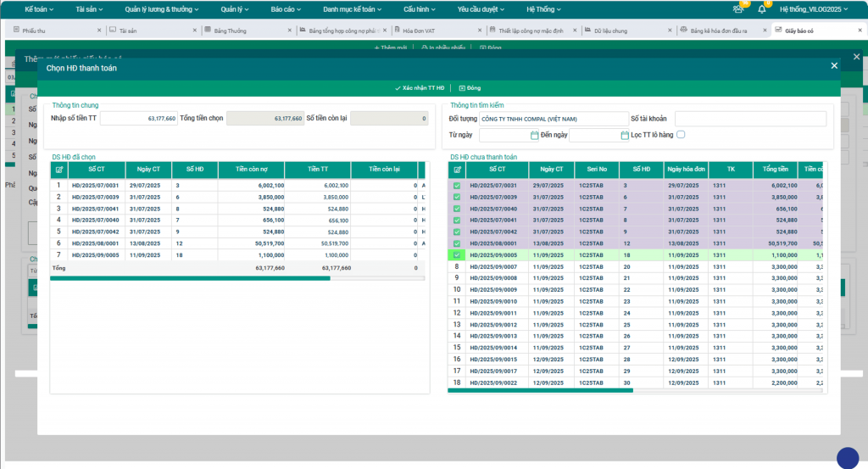Uncheck invoice HD/2025/09/0005 in unpaid list
Image resolution: width=868 pixels, height=469 pixels.
point(456,254)
